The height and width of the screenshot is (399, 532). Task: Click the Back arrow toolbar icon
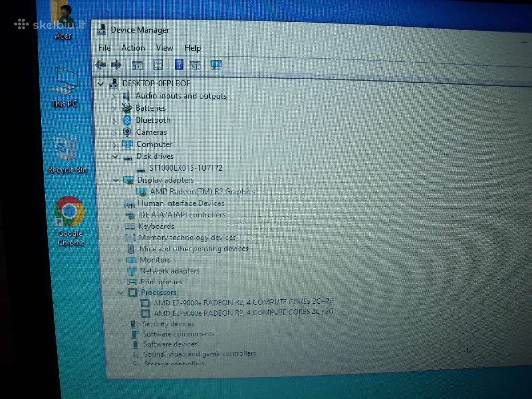pos(101,65)
